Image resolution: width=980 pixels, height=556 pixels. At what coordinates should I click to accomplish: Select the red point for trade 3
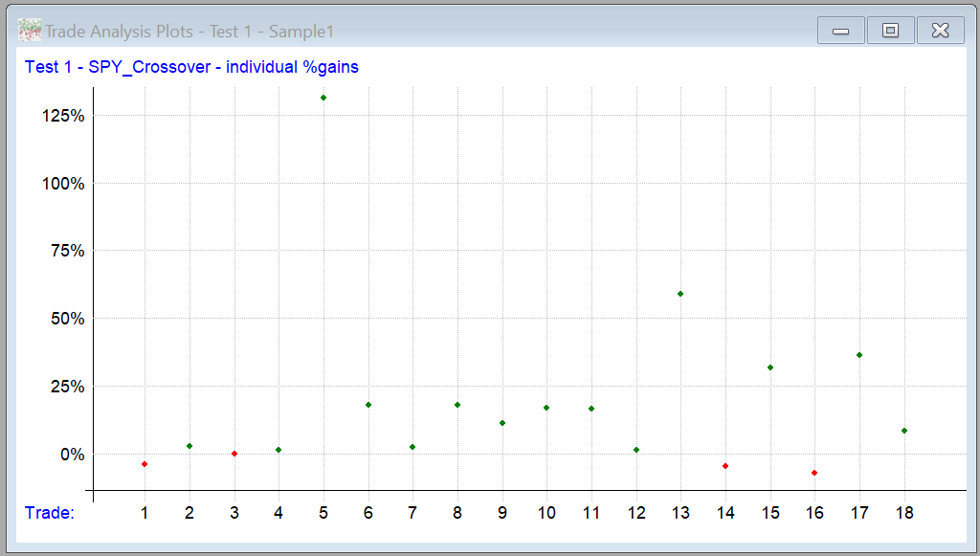234,454
